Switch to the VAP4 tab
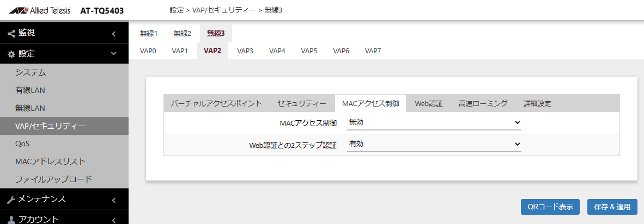 click(x=277, y=51)
